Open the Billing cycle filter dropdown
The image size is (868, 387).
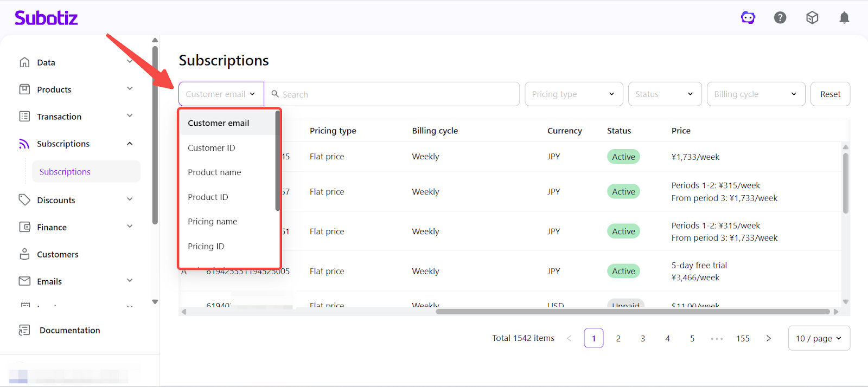(755, 94)
